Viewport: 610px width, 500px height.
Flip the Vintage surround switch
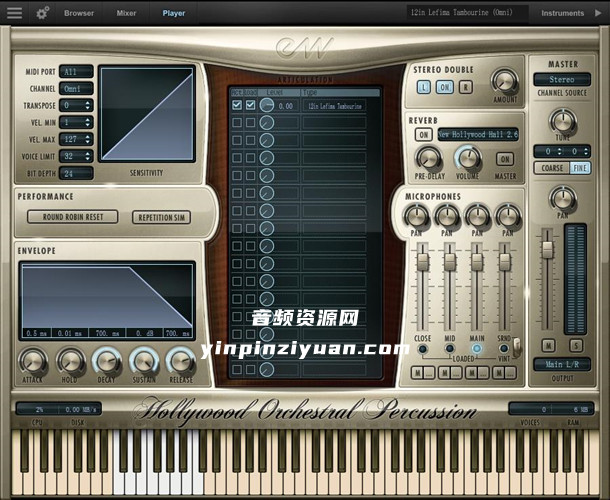coord(517,347)
